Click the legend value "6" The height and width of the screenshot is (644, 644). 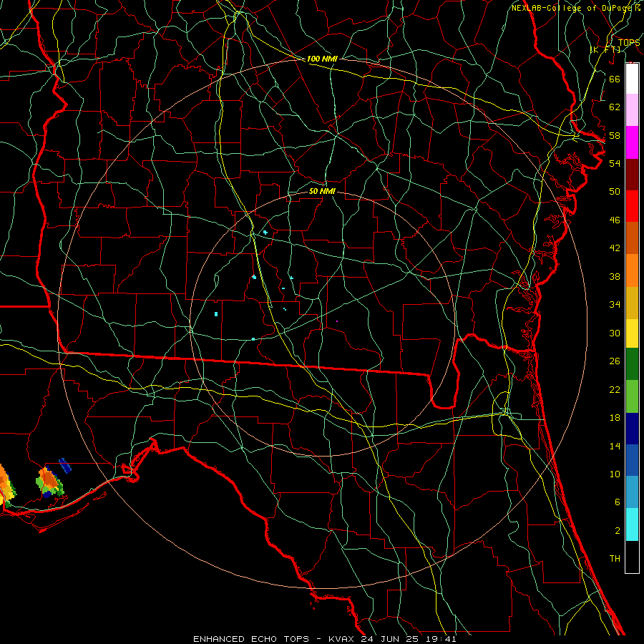617,502
